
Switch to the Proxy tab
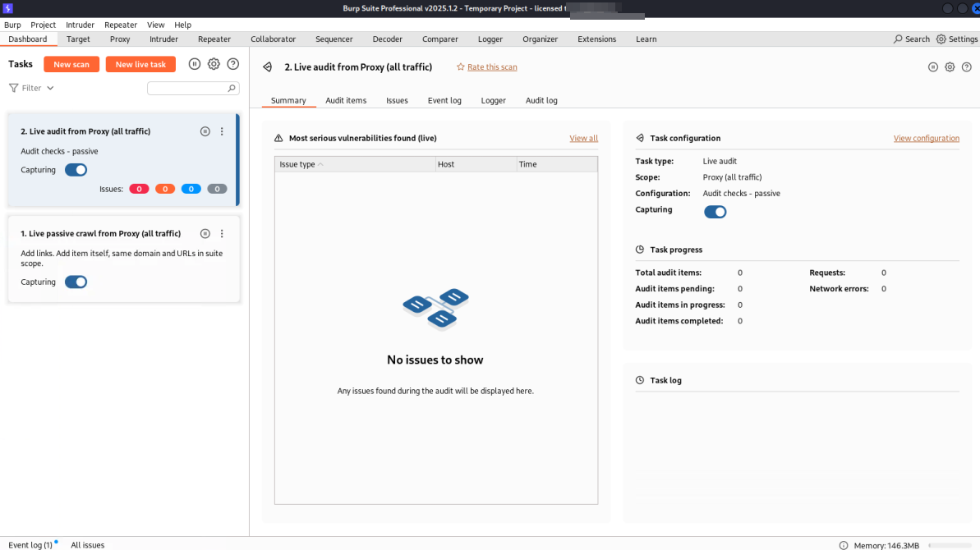tap(120, 39)
